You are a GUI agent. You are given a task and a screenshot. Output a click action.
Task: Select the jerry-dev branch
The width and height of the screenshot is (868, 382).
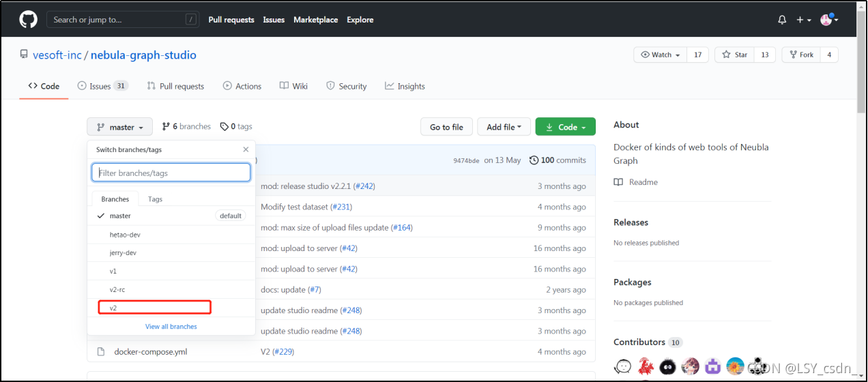(171, 253)
